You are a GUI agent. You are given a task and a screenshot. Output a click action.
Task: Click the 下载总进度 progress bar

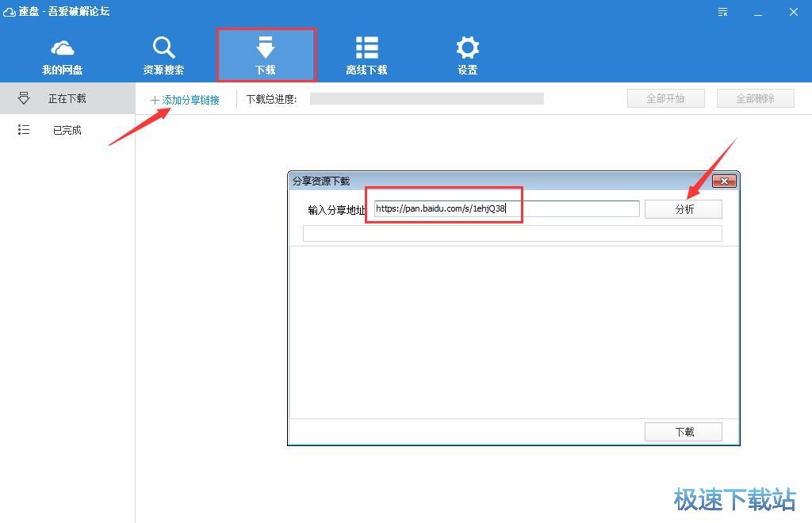(x=427, y=99)
